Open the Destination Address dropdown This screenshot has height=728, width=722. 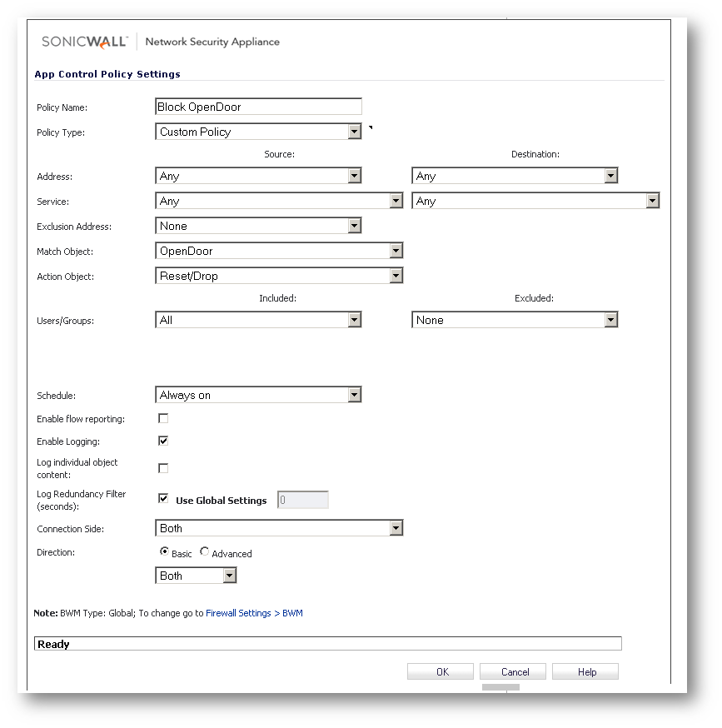(515, 176)
